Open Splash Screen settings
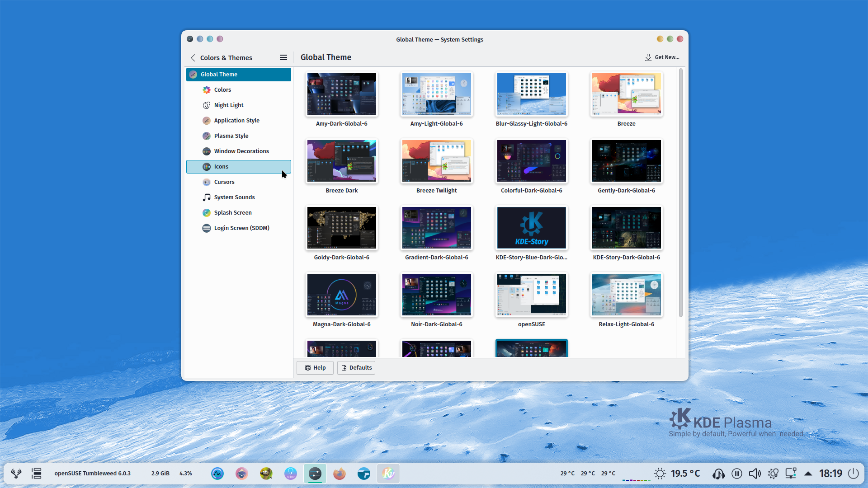Screen dimensions: 868x488 [239, 212]
